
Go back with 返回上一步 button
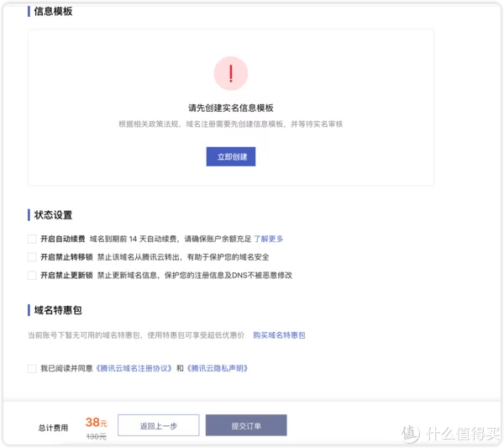tap(159, 425)
